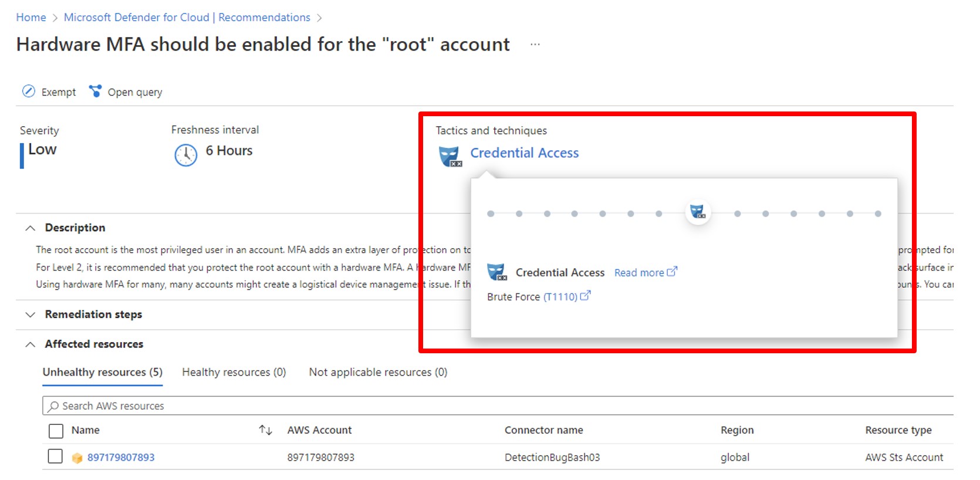
Task: Click the Search AWS resources field
Action: (x=498, y=405)
